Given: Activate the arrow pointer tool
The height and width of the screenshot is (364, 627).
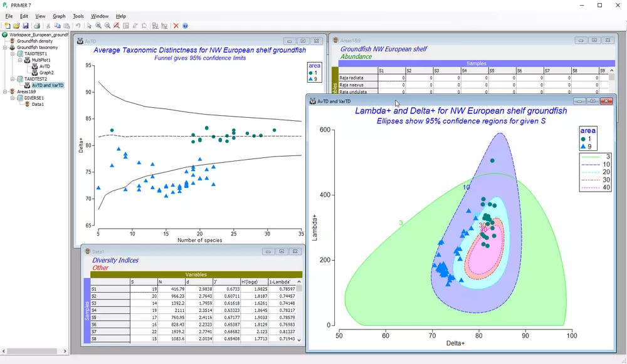Looking at the screenshot, I should coord(89,26).
